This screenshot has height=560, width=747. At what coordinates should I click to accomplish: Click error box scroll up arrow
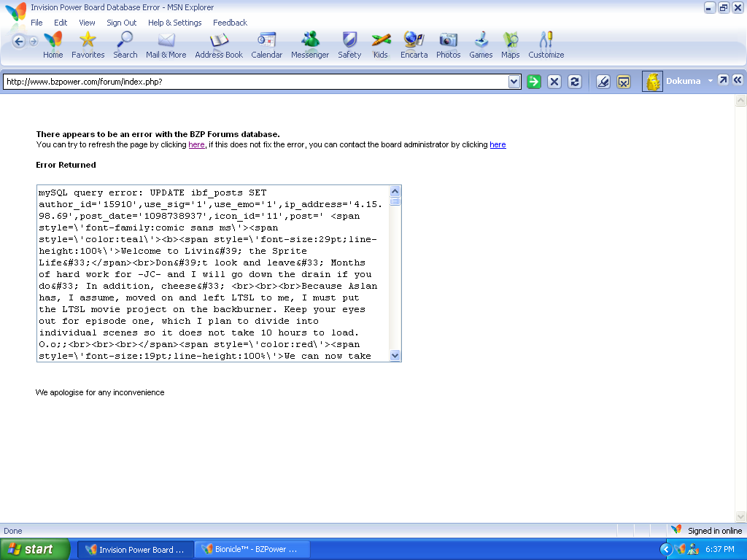coord(395,192)
